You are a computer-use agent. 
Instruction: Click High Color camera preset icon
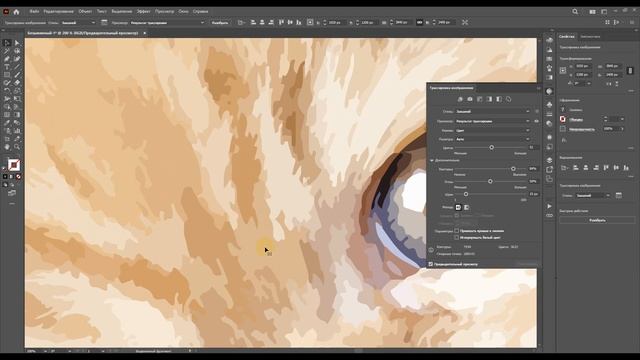(470, 99)
